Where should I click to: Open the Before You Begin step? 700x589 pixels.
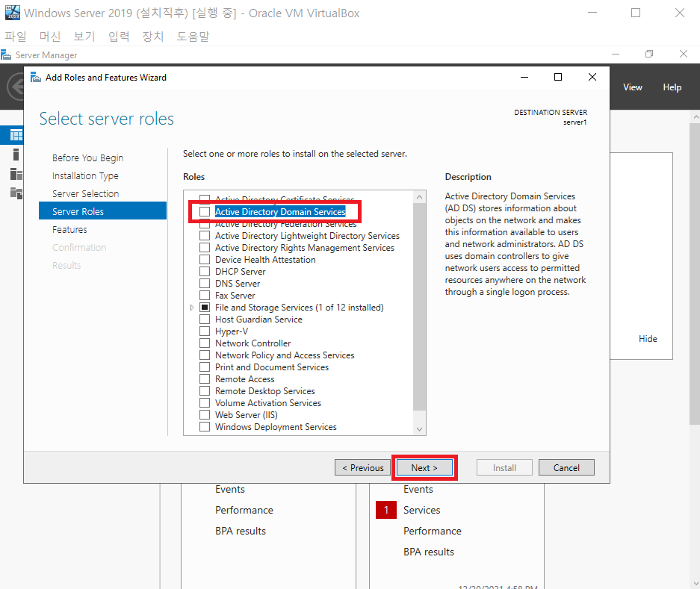point(87,158)
